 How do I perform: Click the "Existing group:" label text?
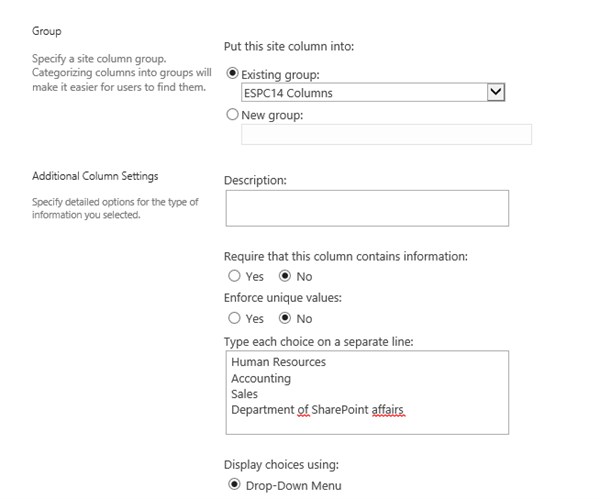[285, 75]
